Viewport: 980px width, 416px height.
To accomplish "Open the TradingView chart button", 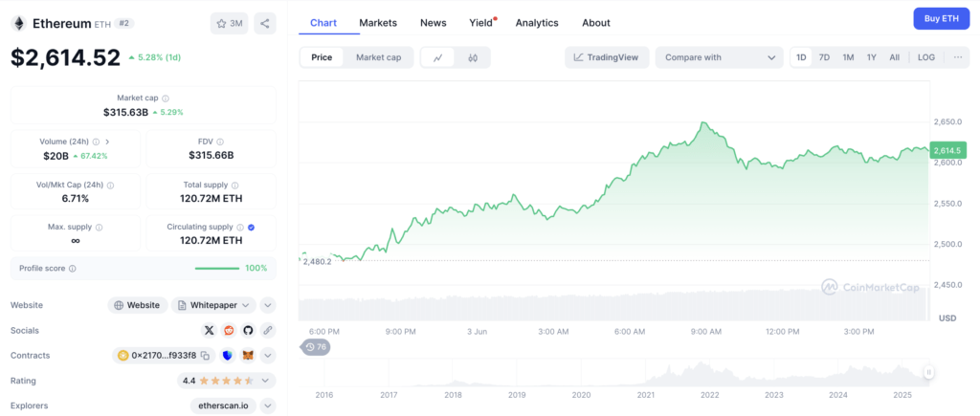I will (x=607, y=57).
